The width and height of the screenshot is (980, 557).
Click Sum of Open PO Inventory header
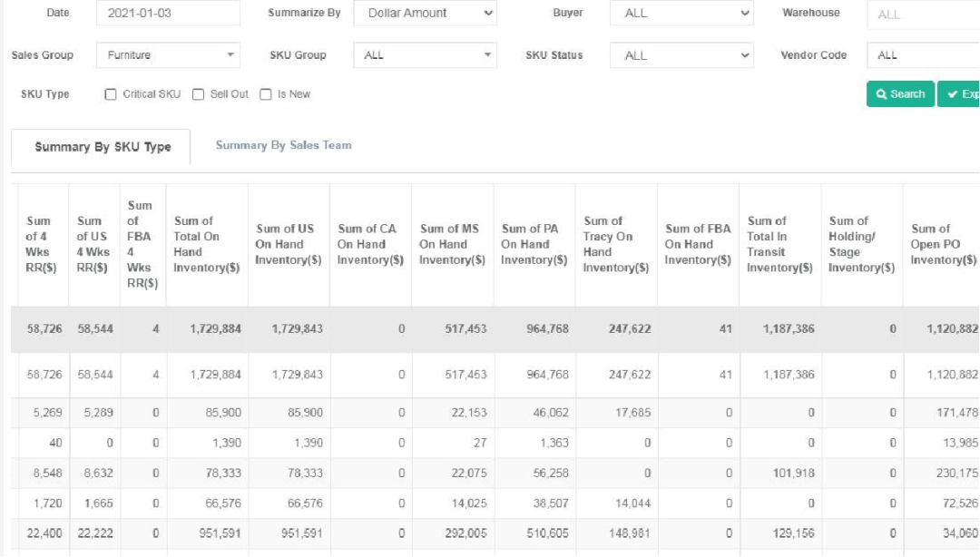[x=941, y=245]
